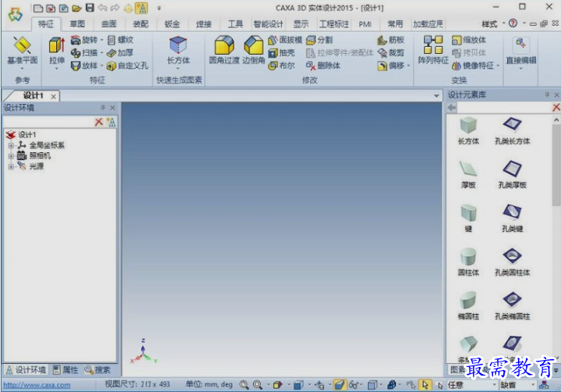Switch to the 草图 ribbon tab
561x392 pixels.
77,24
